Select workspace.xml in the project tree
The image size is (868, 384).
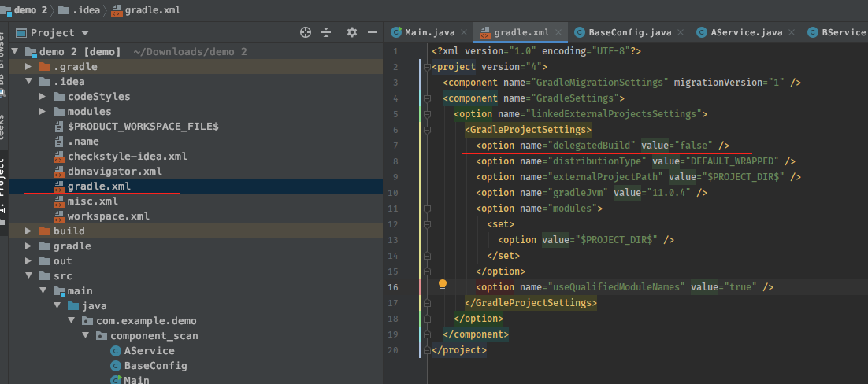click(108, 216)
